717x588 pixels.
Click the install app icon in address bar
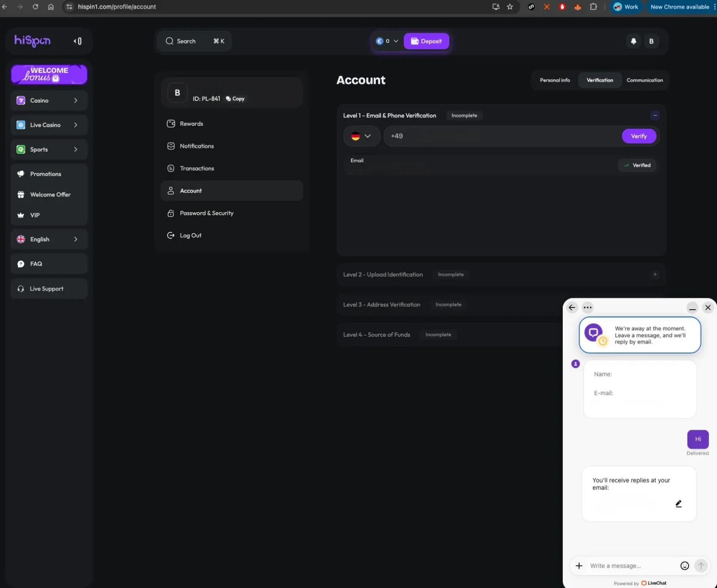tap(495, 7)
